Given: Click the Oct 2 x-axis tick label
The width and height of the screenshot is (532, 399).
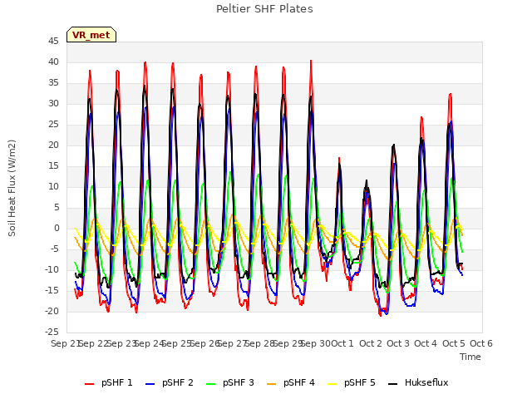Looking at the screenshot, I should click(x=371, y=343).
